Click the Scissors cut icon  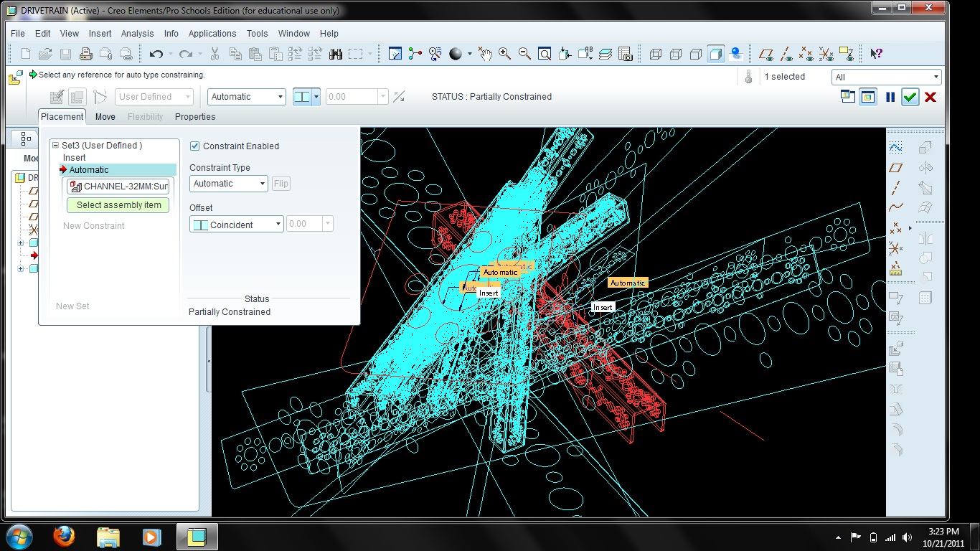(x=215, y=54)
